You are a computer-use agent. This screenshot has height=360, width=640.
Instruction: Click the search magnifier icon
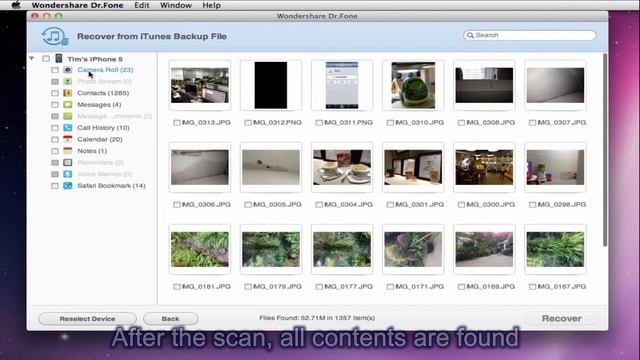[x=470, y=36]
